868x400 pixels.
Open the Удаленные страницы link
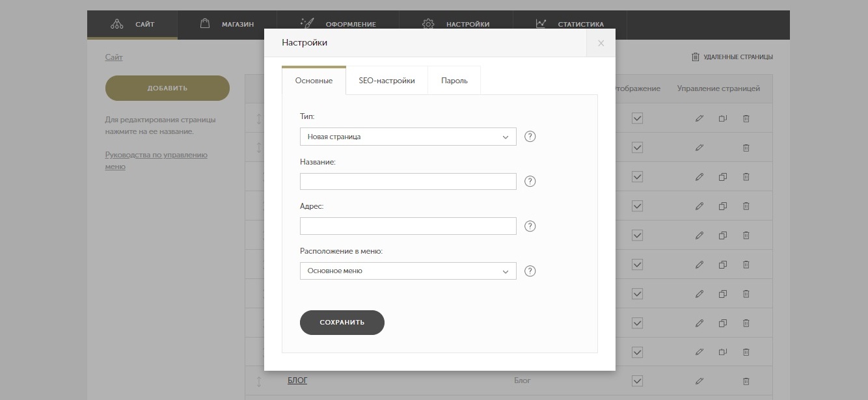pyautogui.click(x=732, y=57)
